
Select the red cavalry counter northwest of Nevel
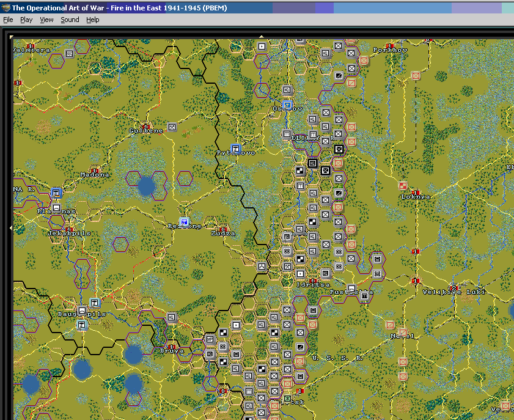[x=390, y=325]
